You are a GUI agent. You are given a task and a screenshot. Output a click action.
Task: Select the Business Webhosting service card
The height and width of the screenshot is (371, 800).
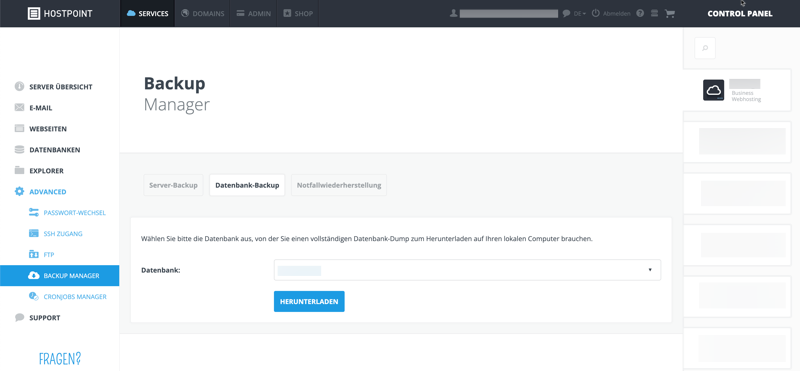coord(737,90)
